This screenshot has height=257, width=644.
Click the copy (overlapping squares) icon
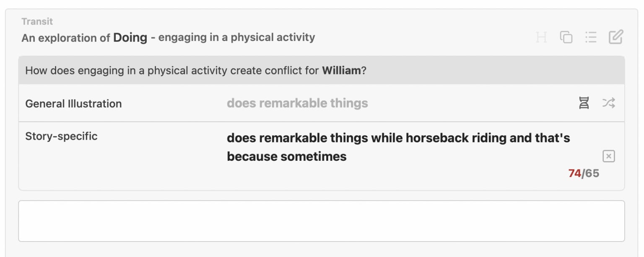click(566, 37)
